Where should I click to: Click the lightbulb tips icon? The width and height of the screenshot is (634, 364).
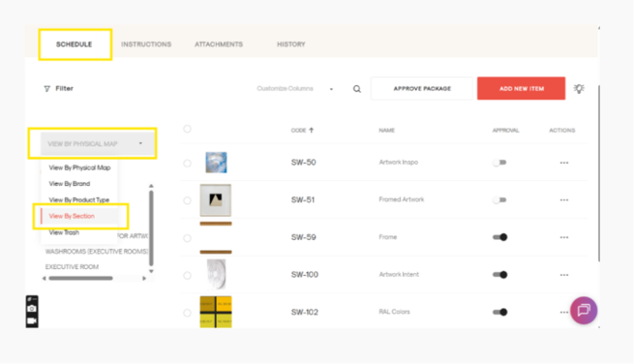tap(579, 88)
